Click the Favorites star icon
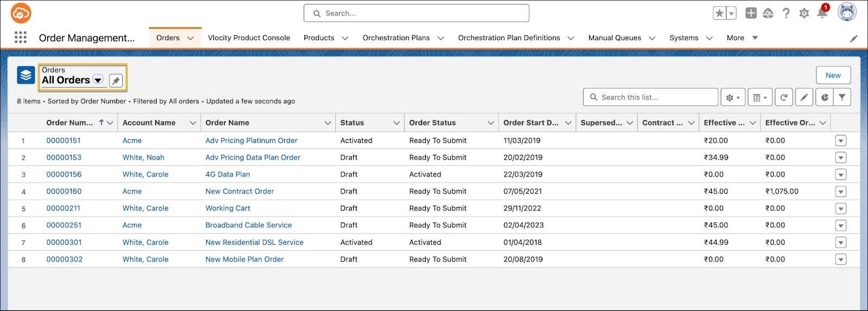 (x=719, y=13)
